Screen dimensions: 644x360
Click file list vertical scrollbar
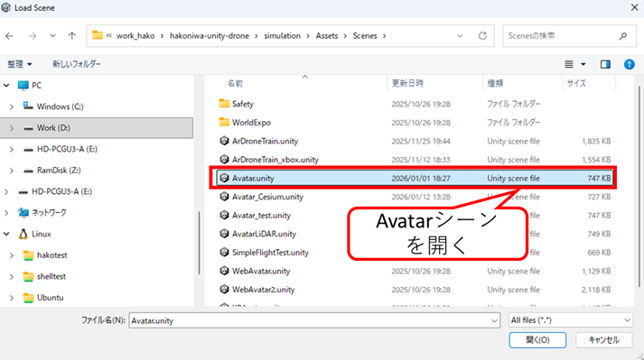coord(639,187)
